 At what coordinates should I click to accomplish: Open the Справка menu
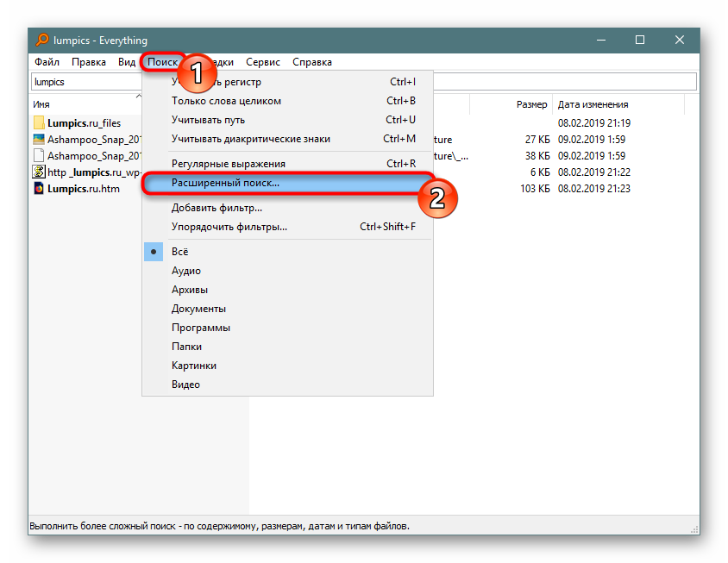pyautogui.click(x=312, y=62)
